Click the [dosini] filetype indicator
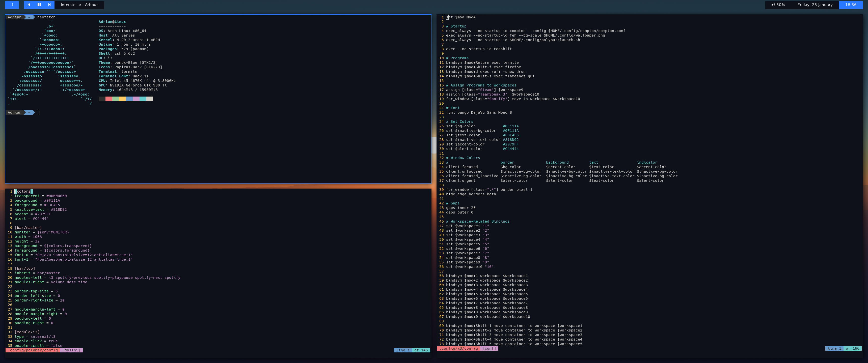Screen dimensions: 868x363 pyautogui.click(x=71, y=350)
